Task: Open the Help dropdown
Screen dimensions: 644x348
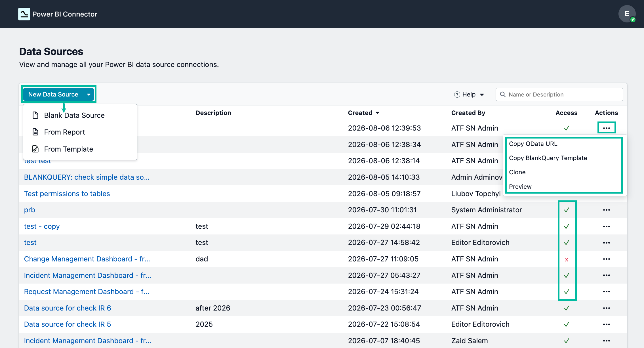Action: click(x=469, y=94)
